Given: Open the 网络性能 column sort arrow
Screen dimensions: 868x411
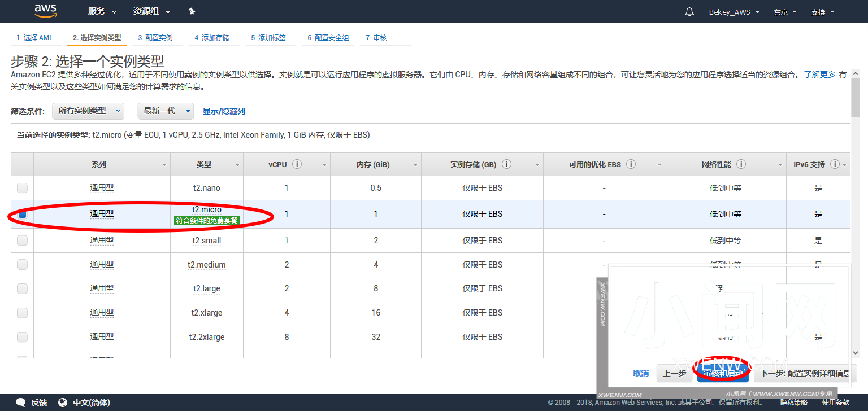Looking at the screenshot, I should coord(780,165).
